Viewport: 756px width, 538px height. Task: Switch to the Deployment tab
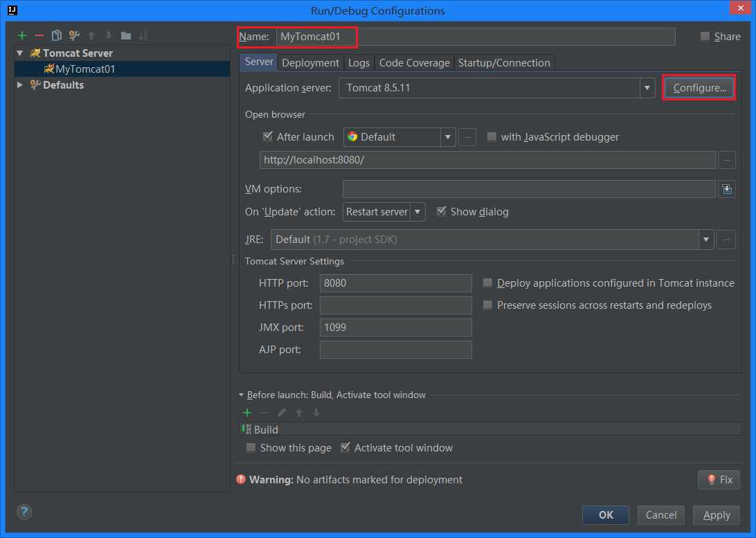point(310,63)
